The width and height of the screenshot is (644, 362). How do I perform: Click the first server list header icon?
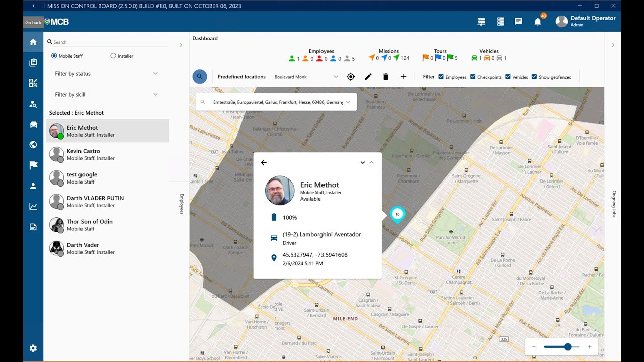click(481, 21)
